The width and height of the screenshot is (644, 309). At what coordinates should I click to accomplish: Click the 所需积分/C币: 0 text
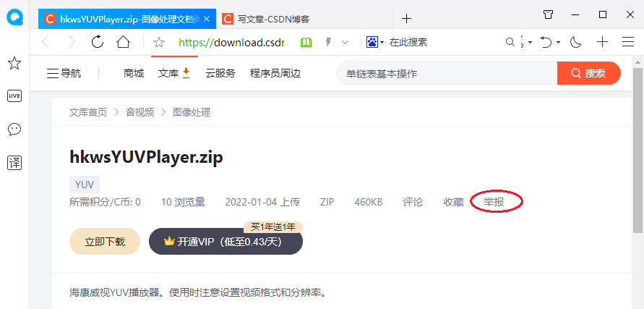tap(105, 202)
